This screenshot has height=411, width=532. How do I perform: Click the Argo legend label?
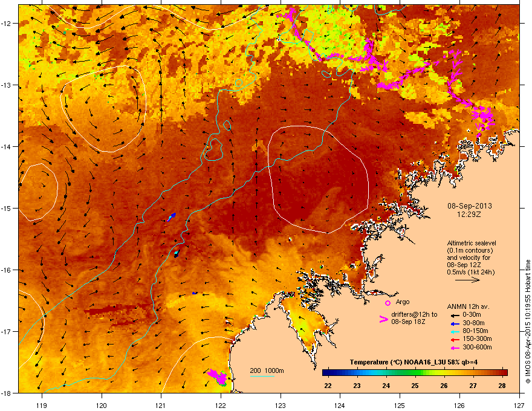(403, 302)
